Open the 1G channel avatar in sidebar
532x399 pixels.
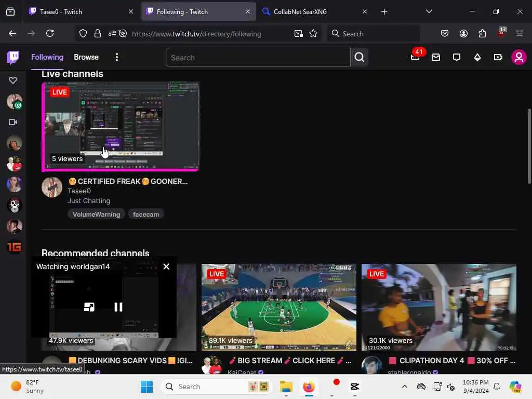click(14, 247)
